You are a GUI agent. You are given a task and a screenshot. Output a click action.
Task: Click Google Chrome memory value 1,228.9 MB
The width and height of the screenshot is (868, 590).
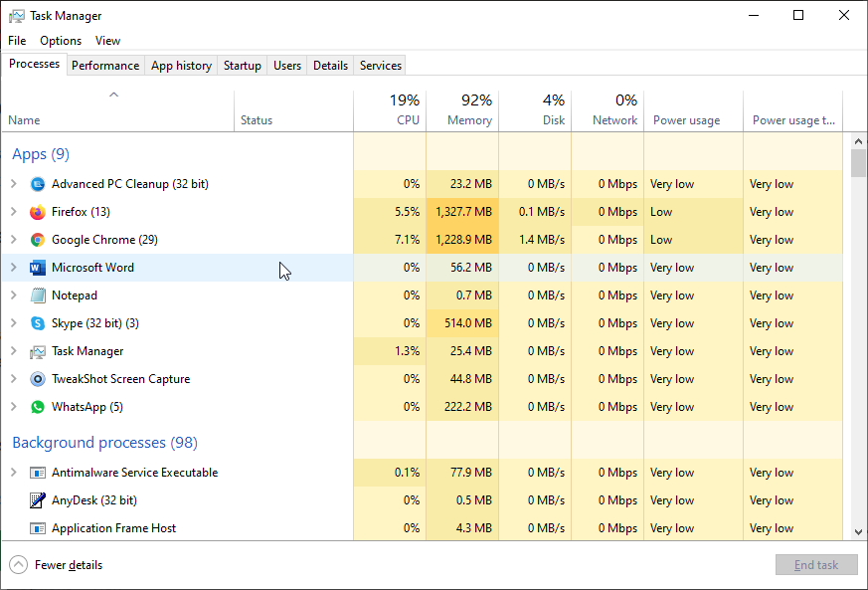(x=464, y=240)
